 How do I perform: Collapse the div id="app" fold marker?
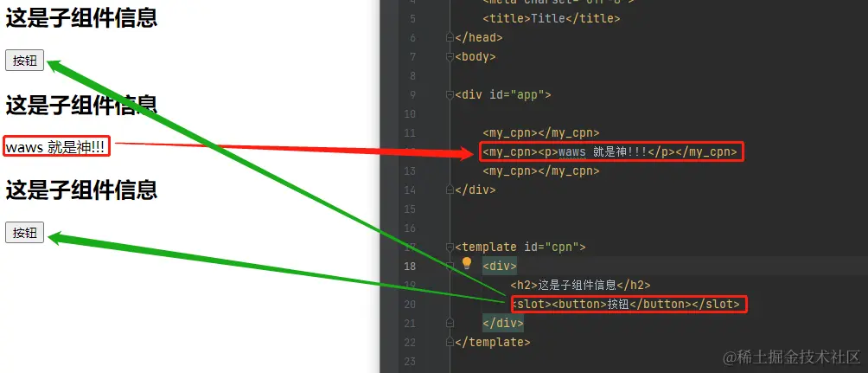tap(450, 95)
